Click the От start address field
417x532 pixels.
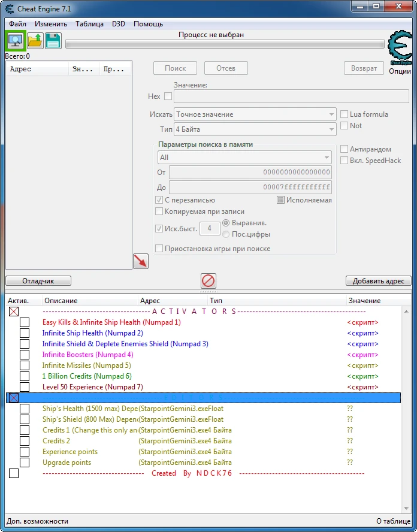250,172
